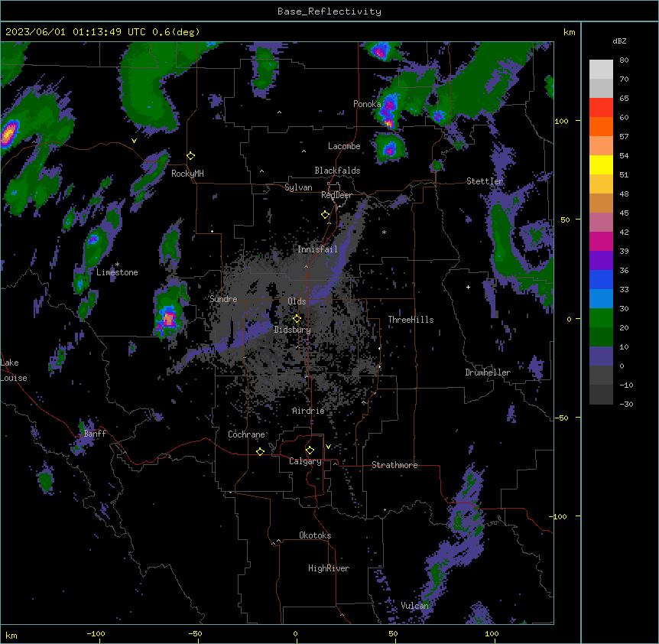Click the Blackfalds city label

pyautogui.click(x=337, y=171)
